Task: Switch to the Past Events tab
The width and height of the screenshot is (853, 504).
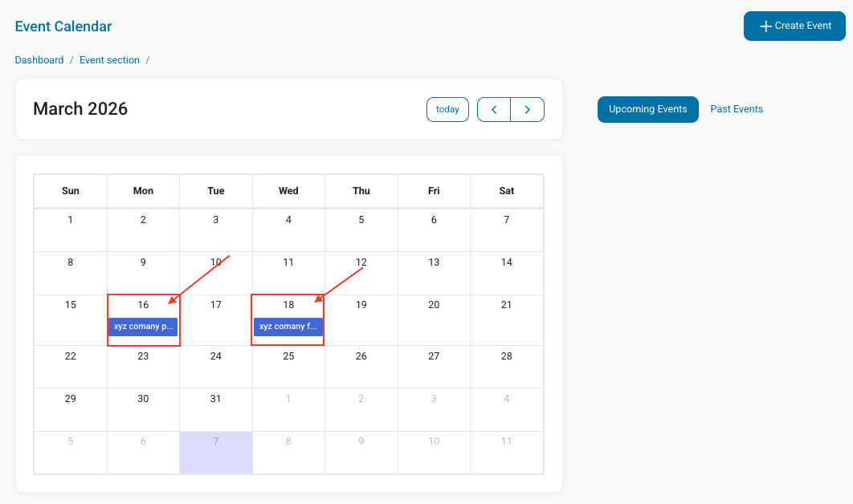Action: pos(737,109)
